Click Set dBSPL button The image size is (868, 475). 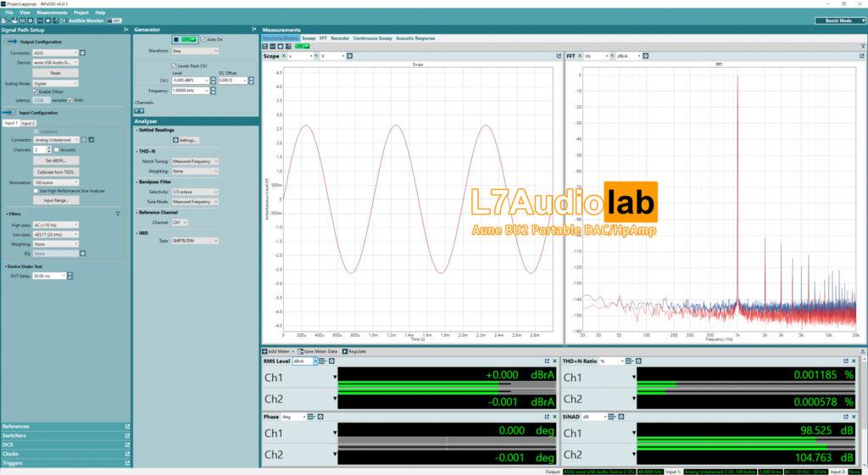(x=56, y=160)
